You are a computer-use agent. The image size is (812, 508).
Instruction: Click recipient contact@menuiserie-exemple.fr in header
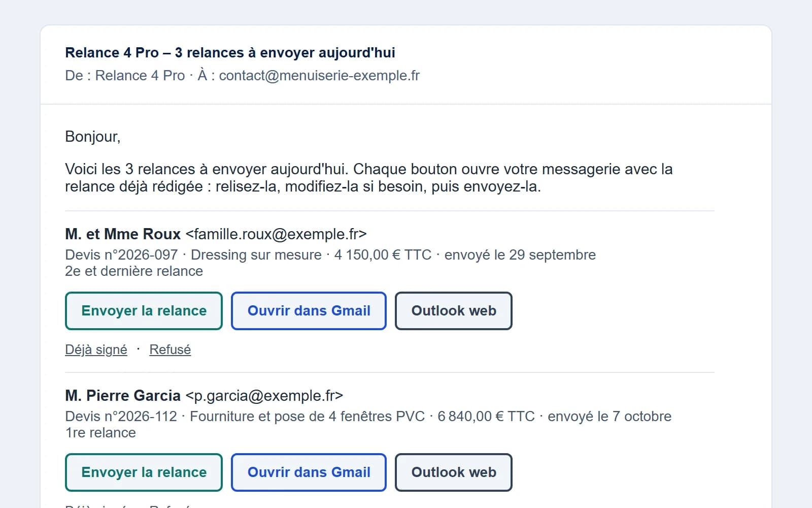click(319, 76)
